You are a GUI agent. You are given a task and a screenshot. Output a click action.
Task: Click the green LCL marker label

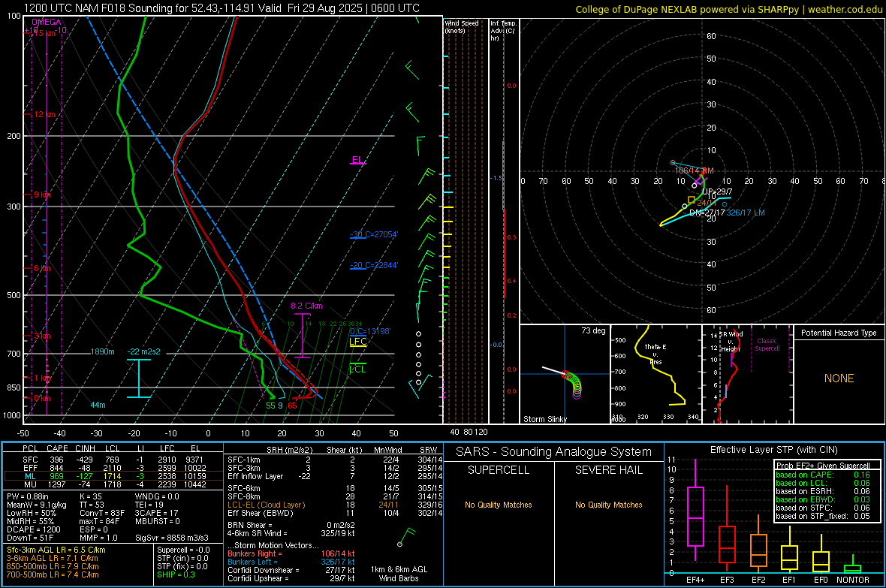(x=357, y=369)
